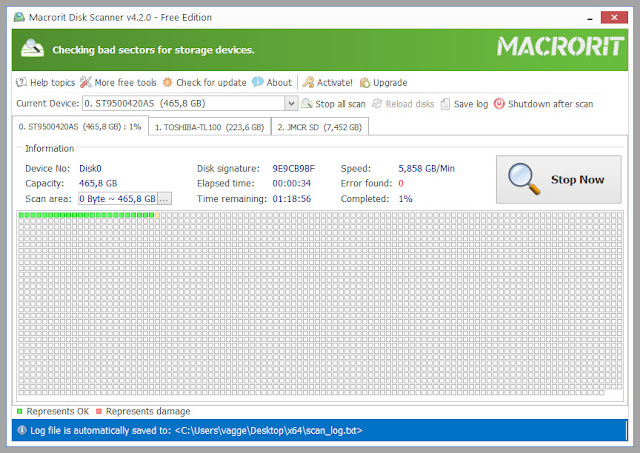640x453 pixels.
Task: Click the Shutdown after scan power icon
Action: 499,104
